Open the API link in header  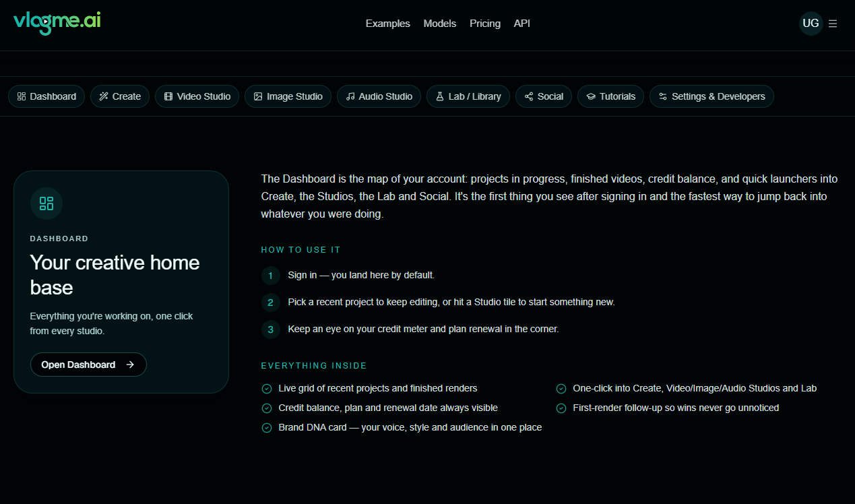click(x=522, y=24)
